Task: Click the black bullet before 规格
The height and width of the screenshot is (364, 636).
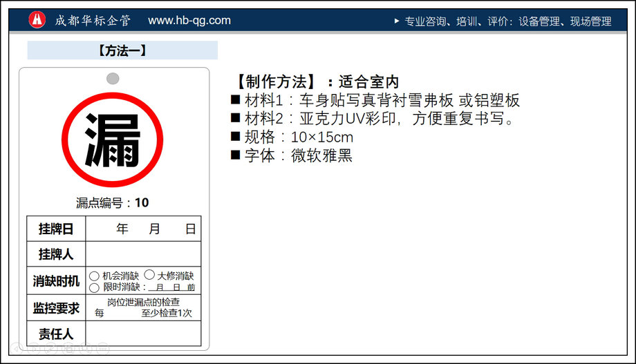Action: 236,137
